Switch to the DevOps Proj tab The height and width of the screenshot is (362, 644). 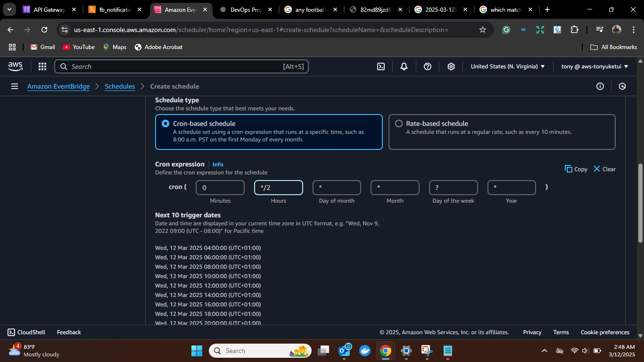pos(246,9)
